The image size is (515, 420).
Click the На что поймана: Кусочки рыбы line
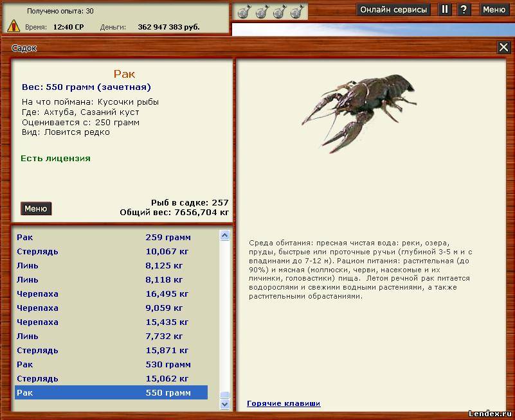(x=90, y=102)
